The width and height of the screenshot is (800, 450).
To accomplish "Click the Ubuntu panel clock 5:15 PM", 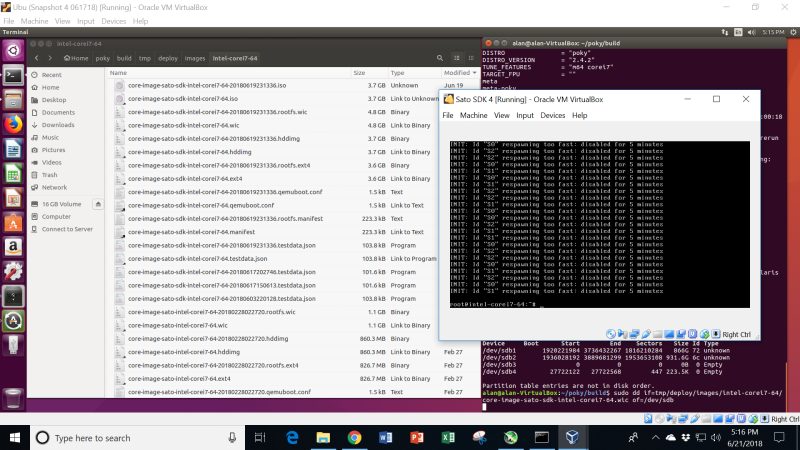I will coord(773,32).
